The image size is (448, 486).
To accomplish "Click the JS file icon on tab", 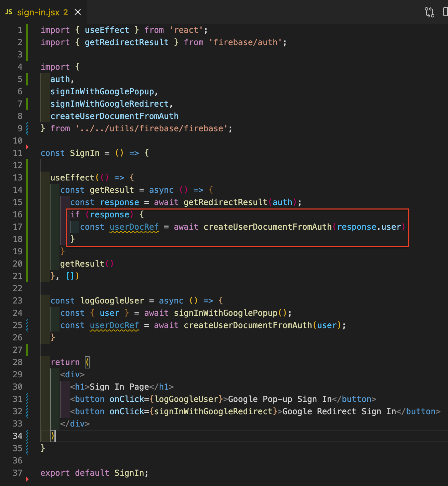I will 9,12.
